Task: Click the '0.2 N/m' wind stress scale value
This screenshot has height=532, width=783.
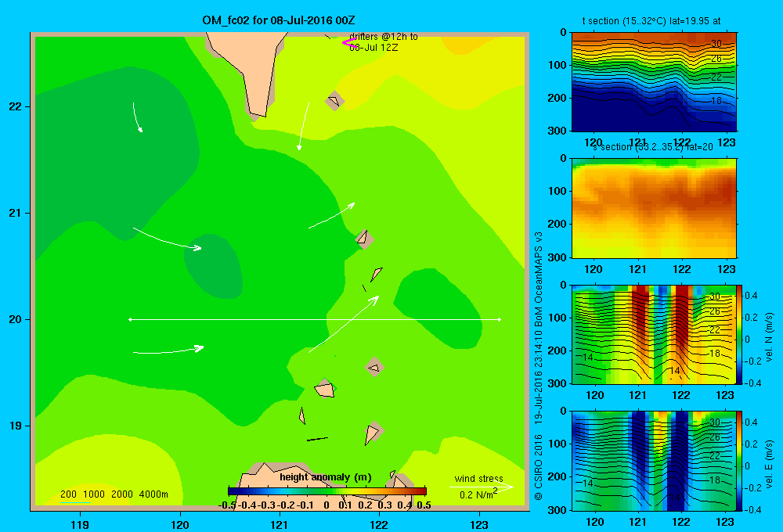Action: click(475, 495)
